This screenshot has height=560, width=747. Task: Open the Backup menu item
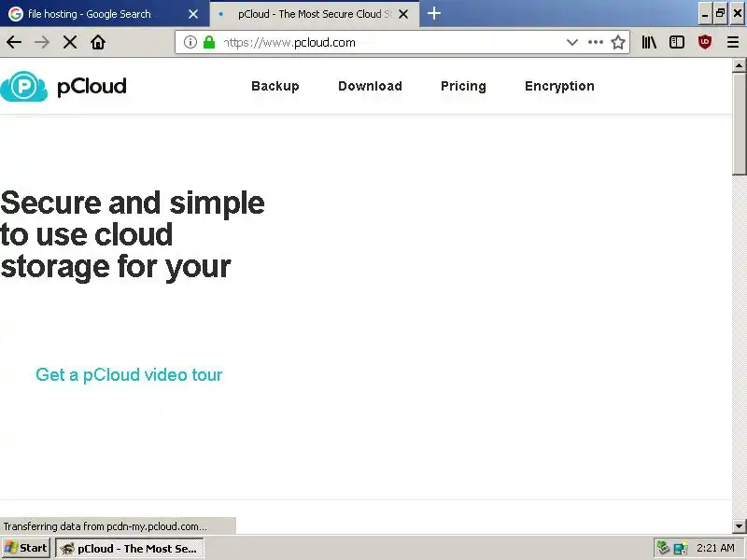tap(275, 86)
